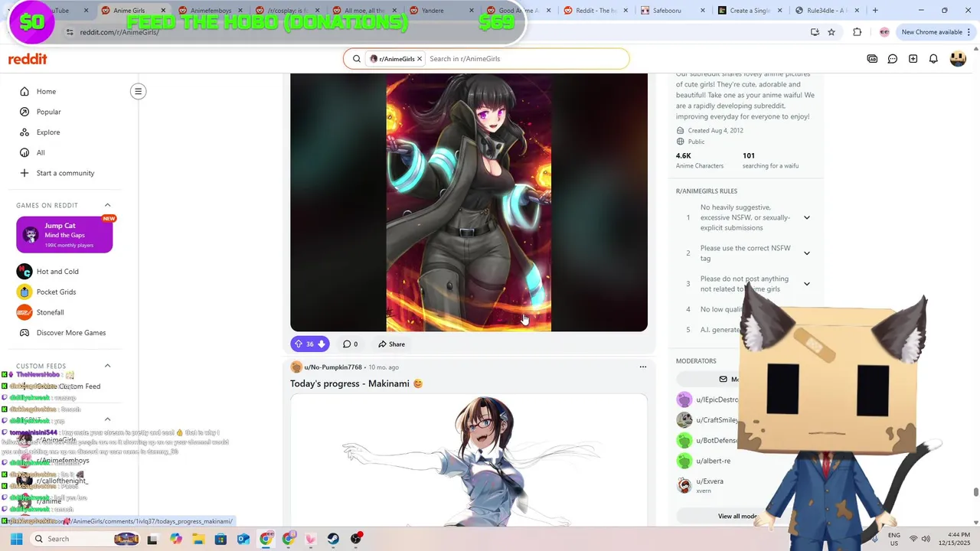
Task: Click the address bar URL reddit.com/r/AnimeGirls
Action: click(119, 32)
